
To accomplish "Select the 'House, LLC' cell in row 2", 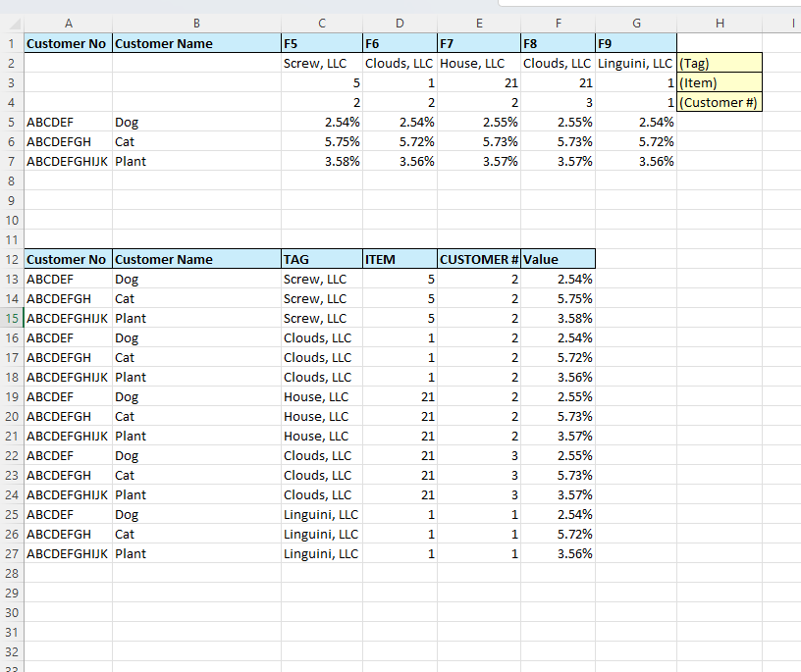I will coord(479,64).
